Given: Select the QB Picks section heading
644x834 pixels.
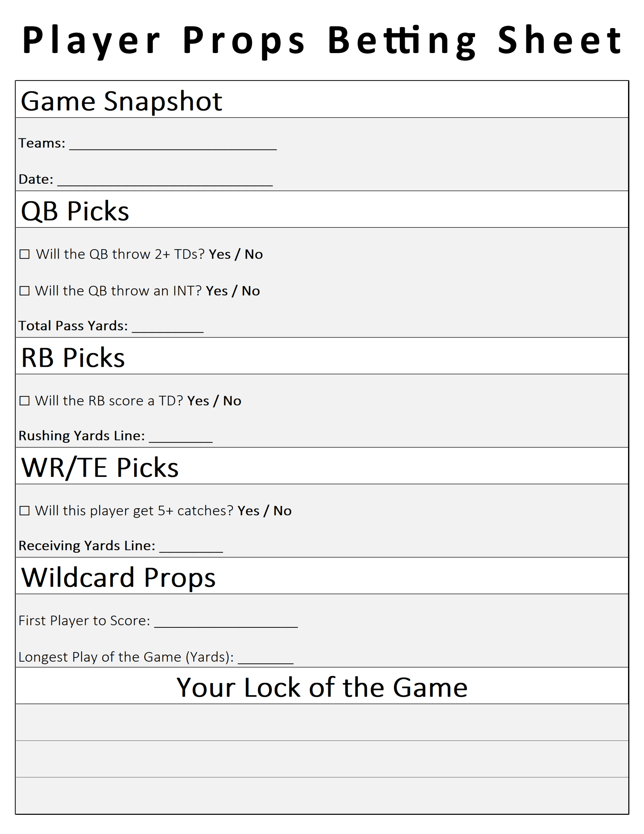Looking at the screenshot, I should (x=75, y=211).
